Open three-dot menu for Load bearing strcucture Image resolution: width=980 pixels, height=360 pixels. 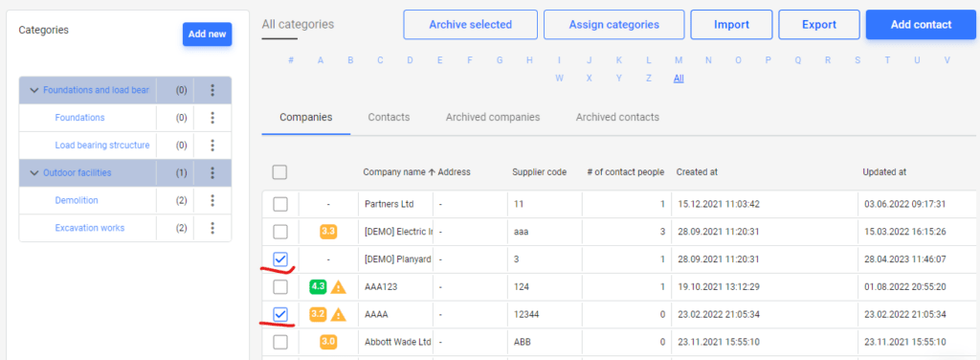pyautogui.click(x=212, y=145)
